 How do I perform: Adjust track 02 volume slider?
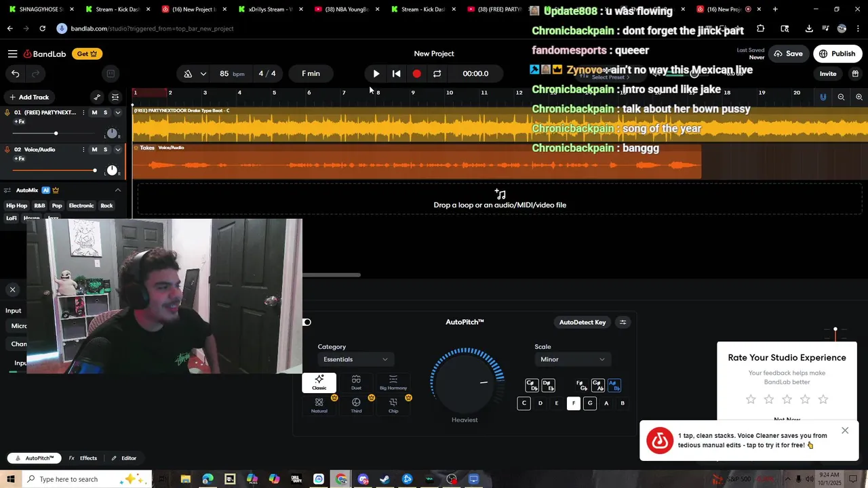click(94, 170)
